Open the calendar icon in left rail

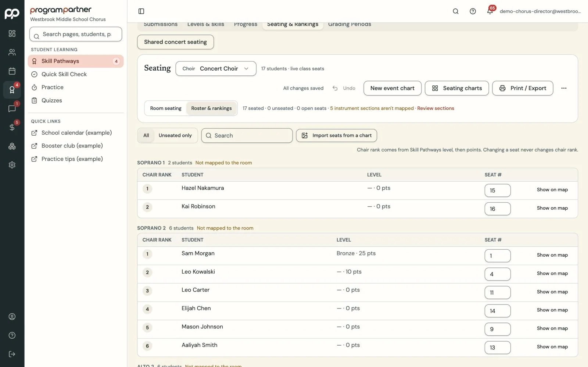tap(12, 71)
